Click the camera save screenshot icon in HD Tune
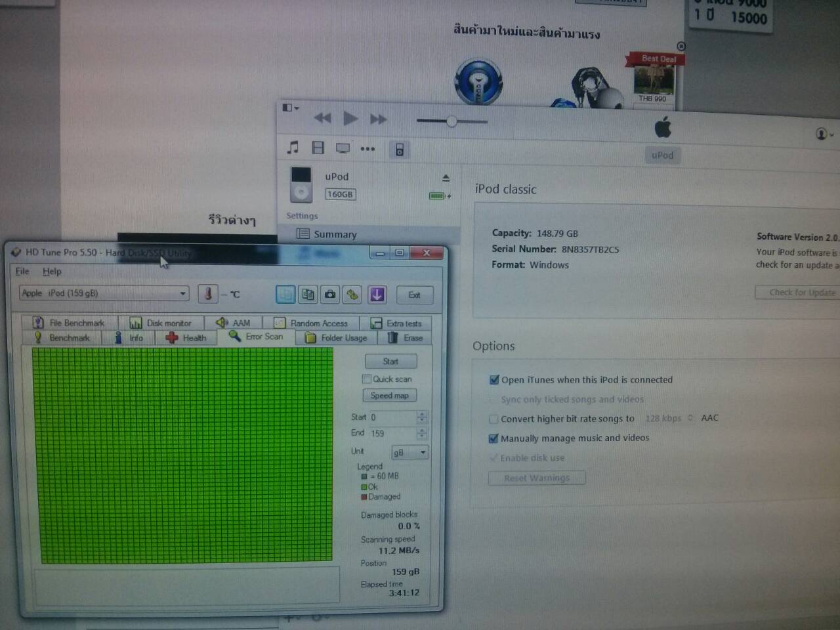This screenshot has height=630, width=840. 330,295
